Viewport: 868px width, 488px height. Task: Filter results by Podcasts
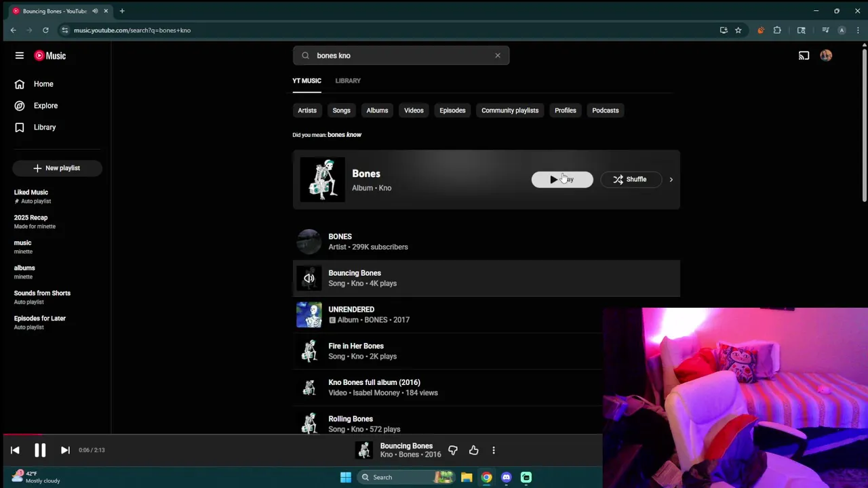click(606, 110)
